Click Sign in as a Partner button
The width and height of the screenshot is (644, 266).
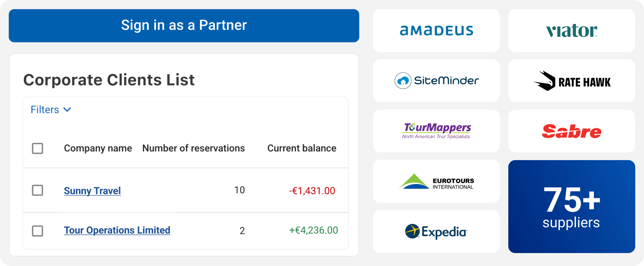[x=184, y=25]
